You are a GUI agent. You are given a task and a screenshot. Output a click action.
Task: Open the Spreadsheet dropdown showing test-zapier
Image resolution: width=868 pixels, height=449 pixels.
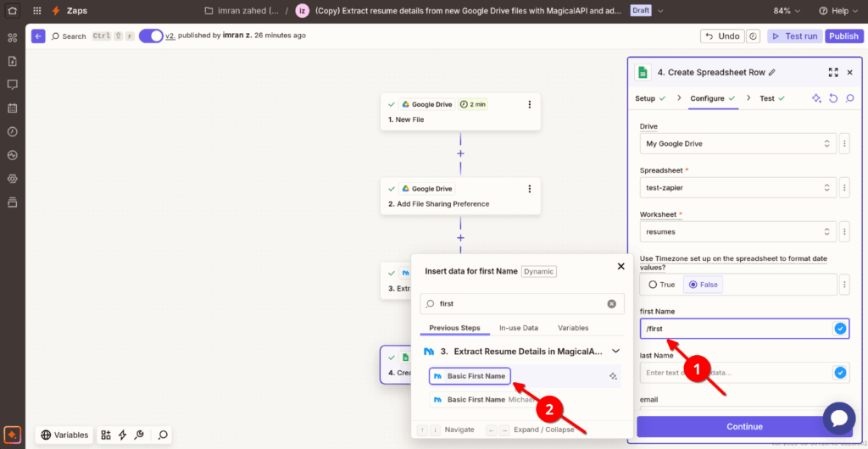738,187
